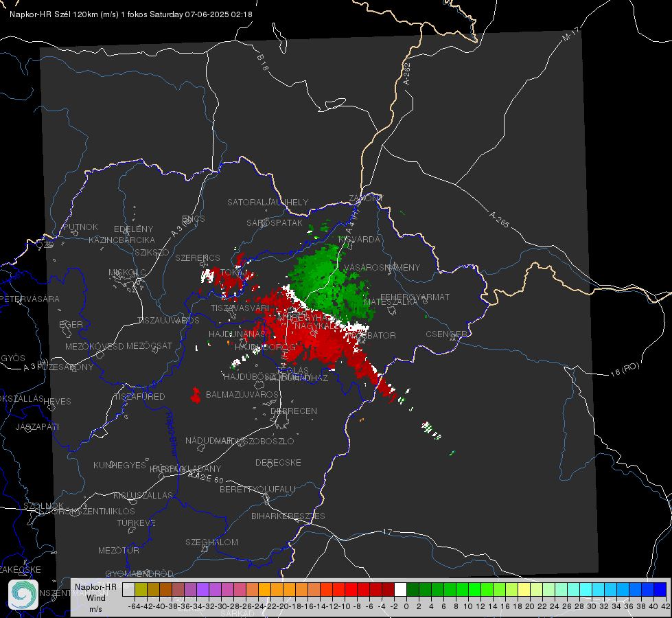Click the MISKOLC city label
The height and width of the screenshot is (618, 672).
click(x=127, y=273)
